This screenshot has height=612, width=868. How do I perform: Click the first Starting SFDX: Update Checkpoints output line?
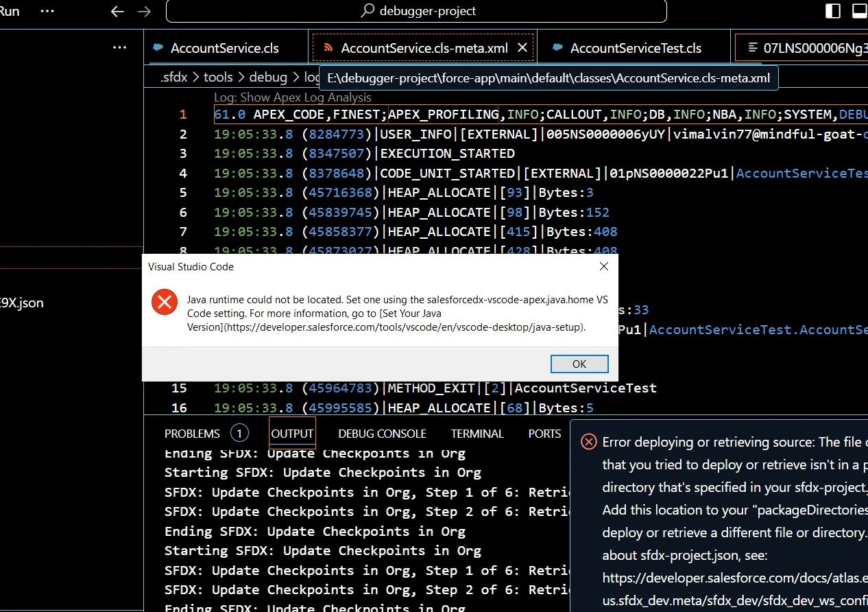click(323, 472)
